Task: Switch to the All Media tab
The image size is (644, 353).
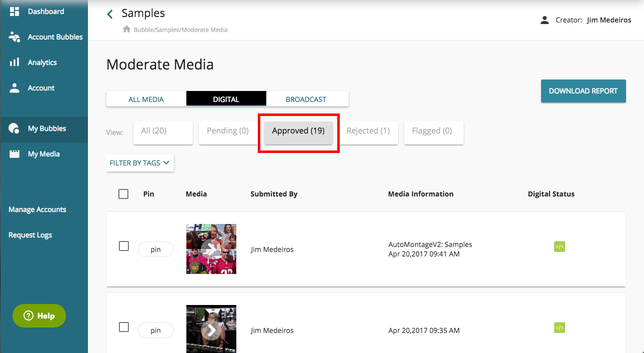Action: 146,99
